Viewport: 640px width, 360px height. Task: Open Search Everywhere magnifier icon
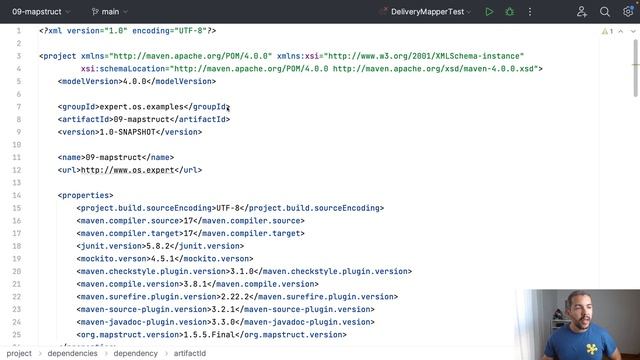[x=605, y=12]
